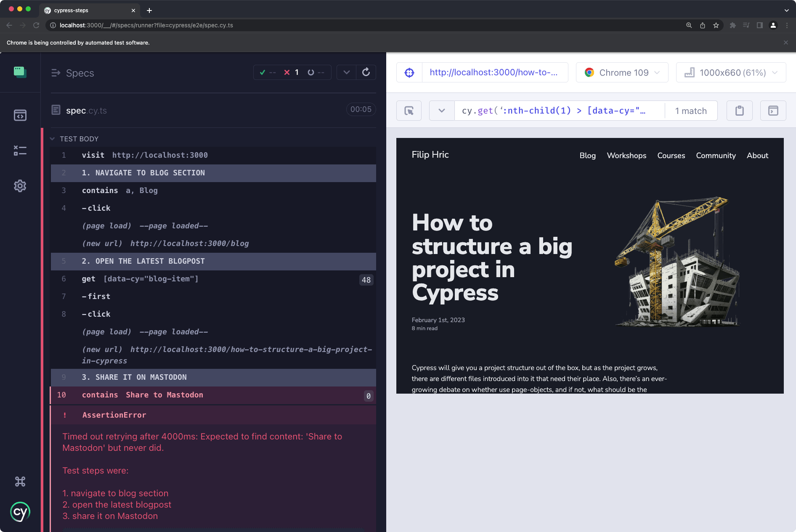The width and height of the screenshot is (796, 532).
Task: Expand the selector method chevron dropdown
Action: [441, 110]
